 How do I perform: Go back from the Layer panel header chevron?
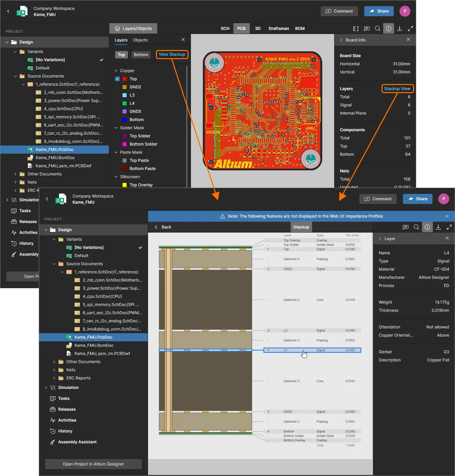380,239
